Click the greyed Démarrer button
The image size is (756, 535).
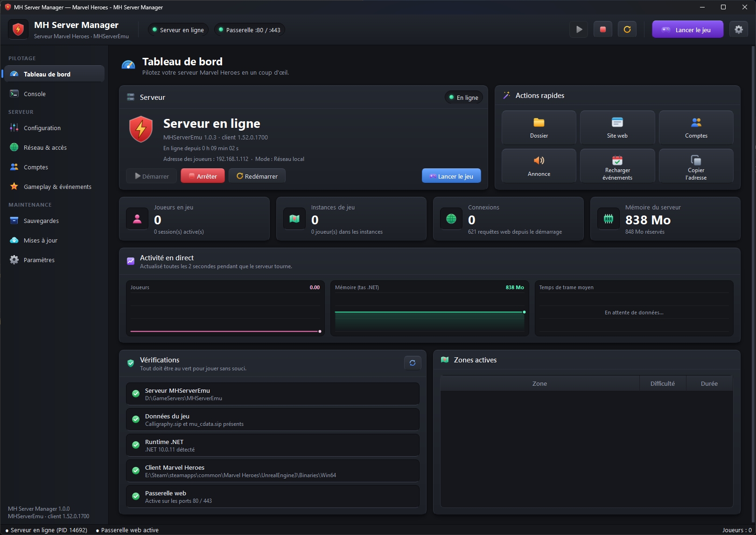tap(152, 176)
